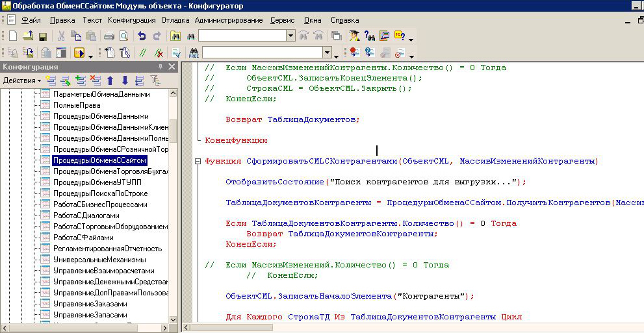Collapse function СформироватьCMLСКонтрагентами
644x333 pixels.
pos(198,161)
